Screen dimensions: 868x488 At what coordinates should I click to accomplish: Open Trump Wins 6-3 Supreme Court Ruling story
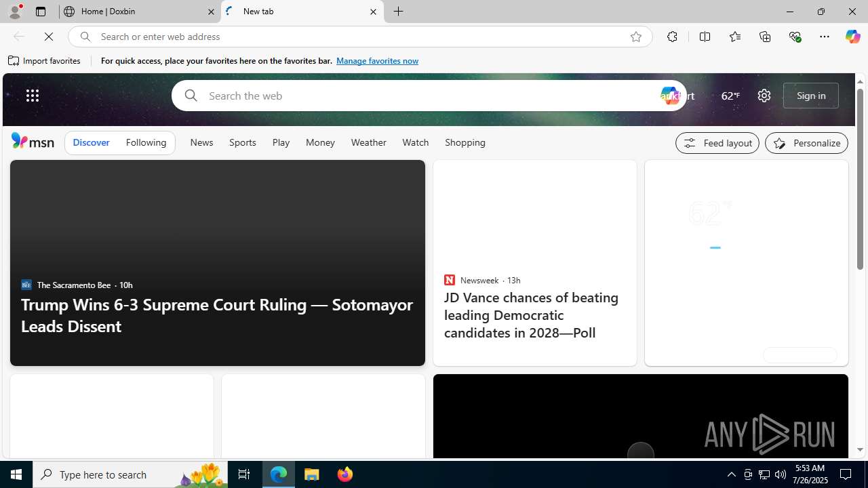[x=217, y=315]
